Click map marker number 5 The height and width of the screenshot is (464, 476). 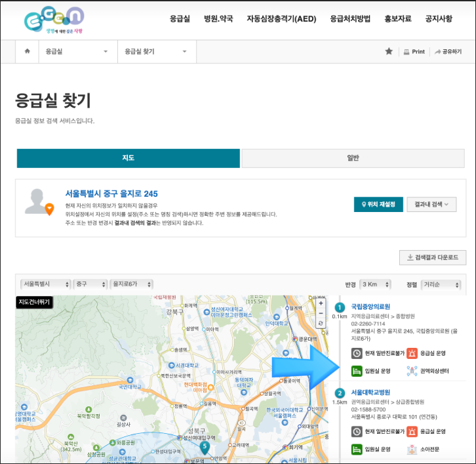tap(205, 447)
